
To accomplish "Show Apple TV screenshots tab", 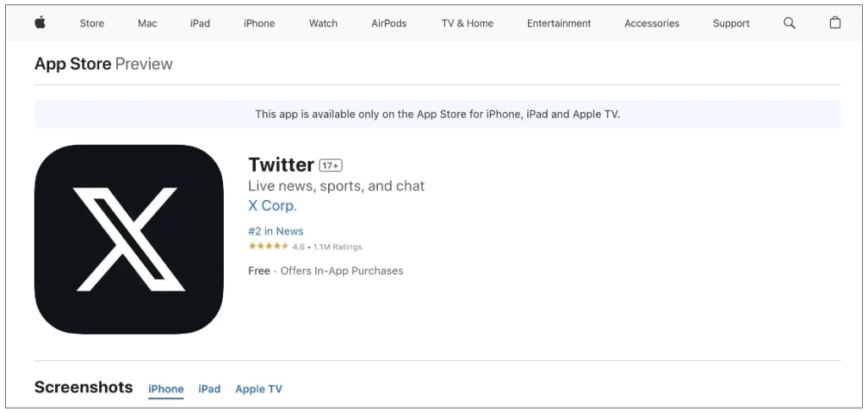I will pyautogui.click(x=259, y=389).
